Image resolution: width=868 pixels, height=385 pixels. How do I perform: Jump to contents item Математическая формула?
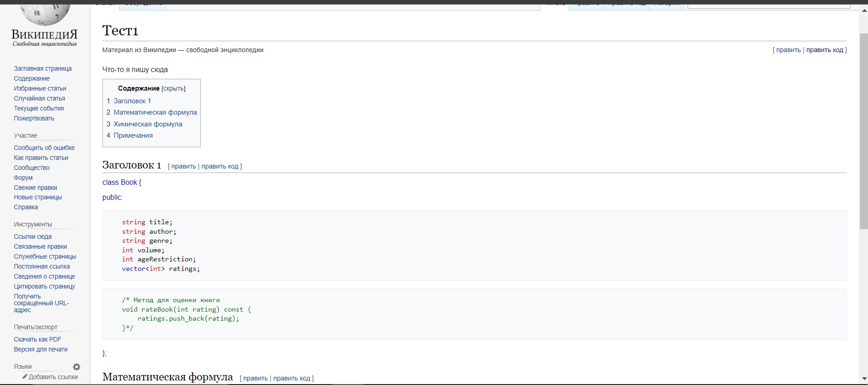coord(155,112)
